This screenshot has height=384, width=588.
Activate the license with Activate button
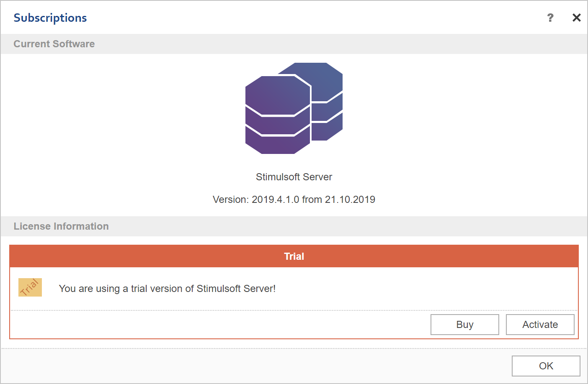point(540,325)
